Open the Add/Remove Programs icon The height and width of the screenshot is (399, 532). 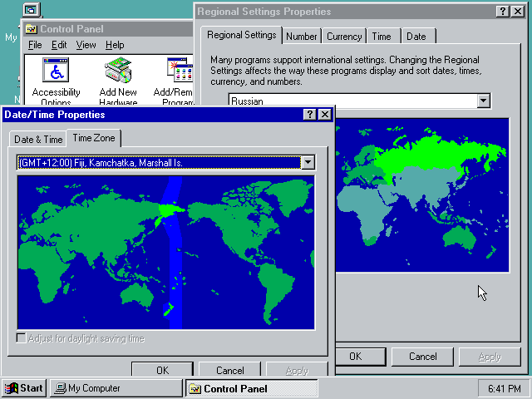[175, 81]
